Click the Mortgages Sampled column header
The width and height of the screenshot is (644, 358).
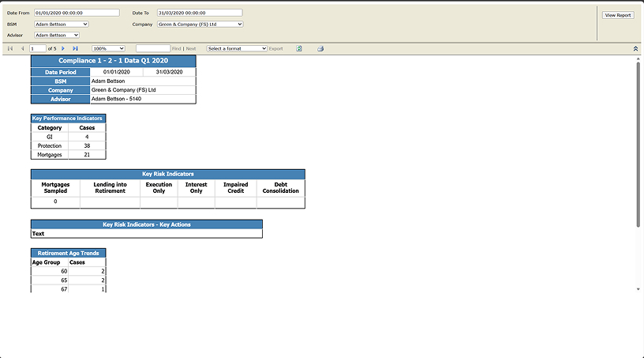point(55,188)
